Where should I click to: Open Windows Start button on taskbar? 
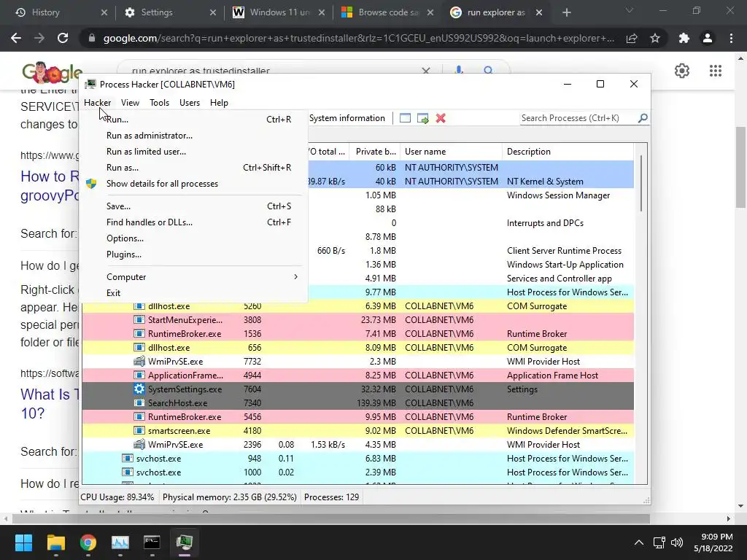pos(23,542)
